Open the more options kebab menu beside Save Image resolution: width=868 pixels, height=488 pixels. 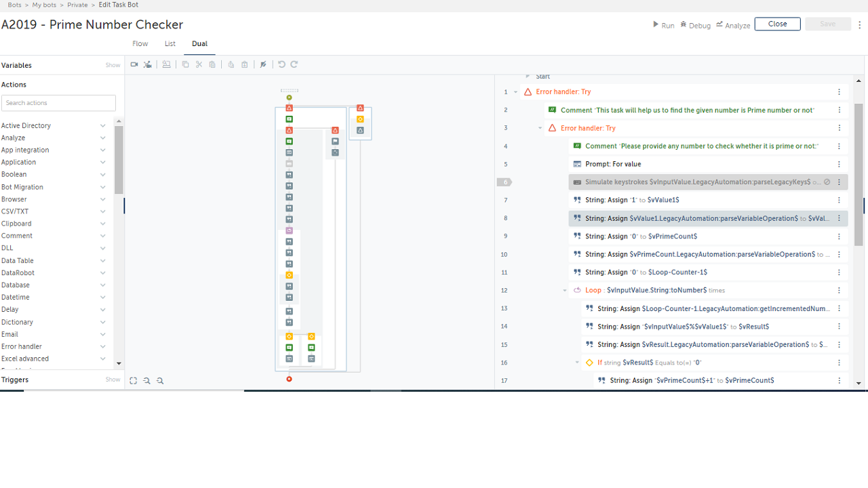click(860, 24)
